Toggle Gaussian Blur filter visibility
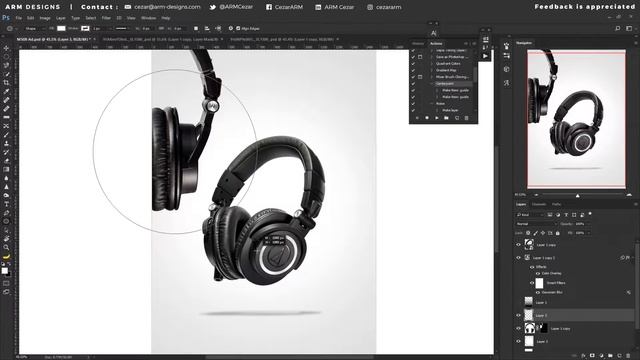 click(x=538, y=292)
